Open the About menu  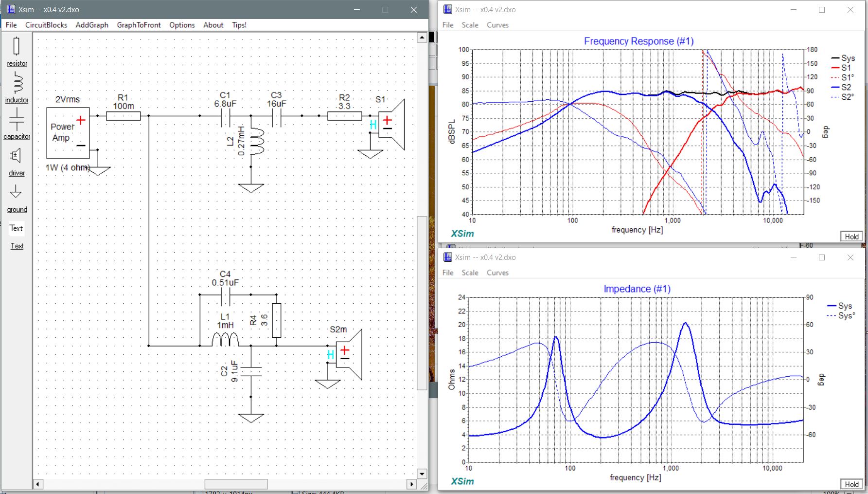tap(213, 25)
